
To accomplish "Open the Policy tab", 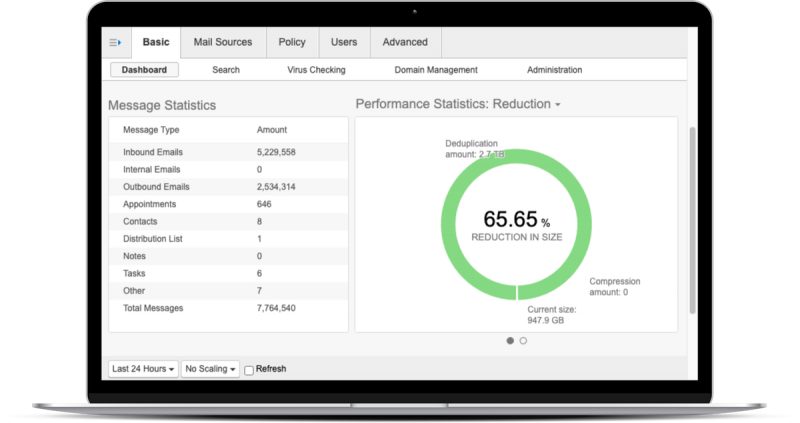I will [292, 42].
